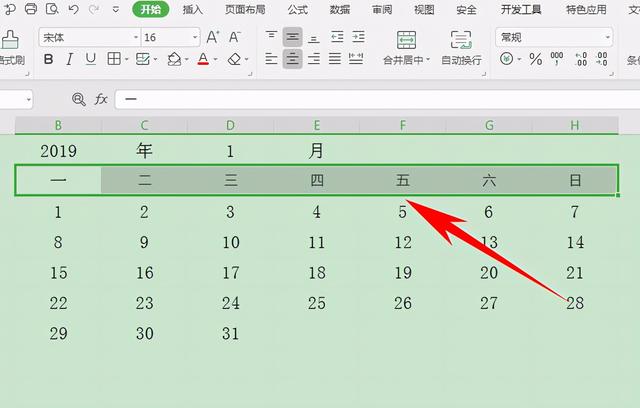
Task: Select date cell 18
Action: pos(317,273)
